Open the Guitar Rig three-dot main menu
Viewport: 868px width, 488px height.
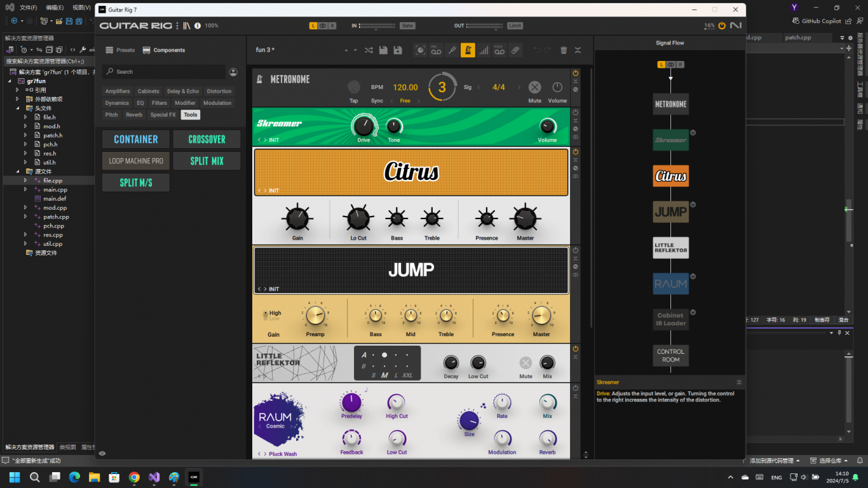click(x=177, y=25)
